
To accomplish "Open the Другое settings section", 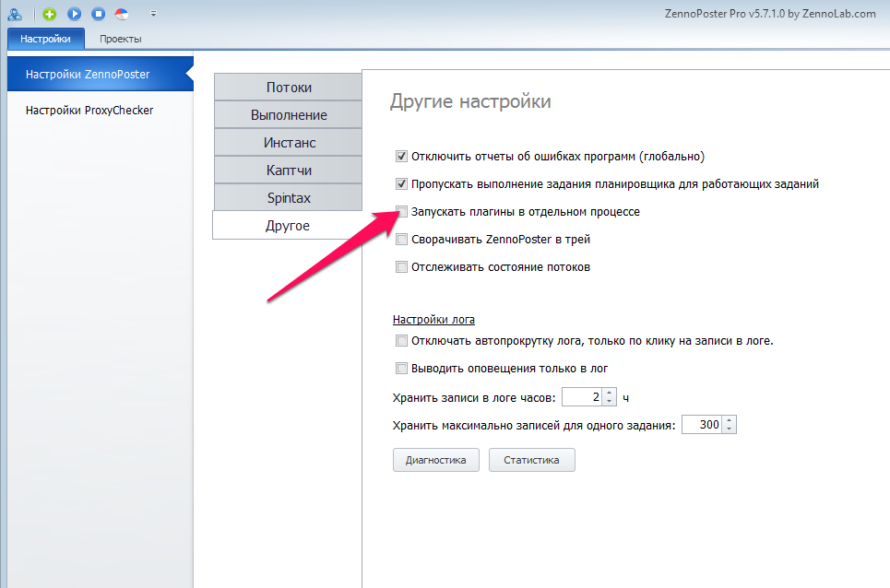I will click(x=287, y=225).
